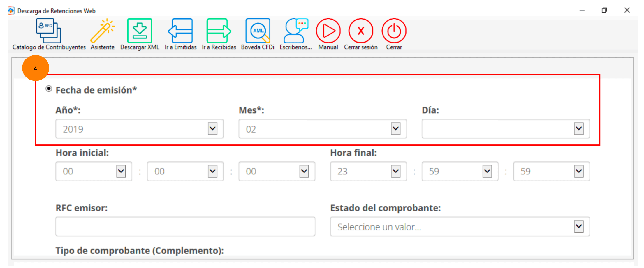The image size is (644, 268).
Task: Go to Recibidas view
Action: tap(219, 31)
